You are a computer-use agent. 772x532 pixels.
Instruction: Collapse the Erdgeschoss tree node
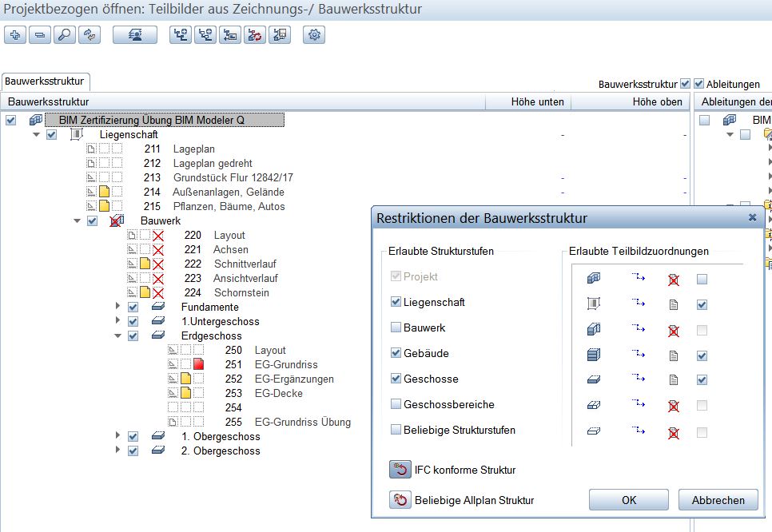[x=118, y=336]
